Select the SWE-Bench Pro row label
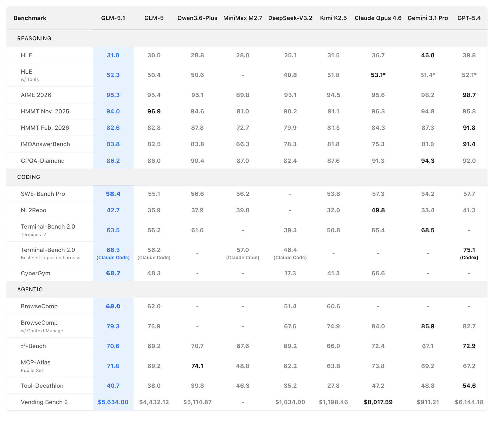Image resolution: width=504 pixels, height=422 pixels. click(43, 194)
